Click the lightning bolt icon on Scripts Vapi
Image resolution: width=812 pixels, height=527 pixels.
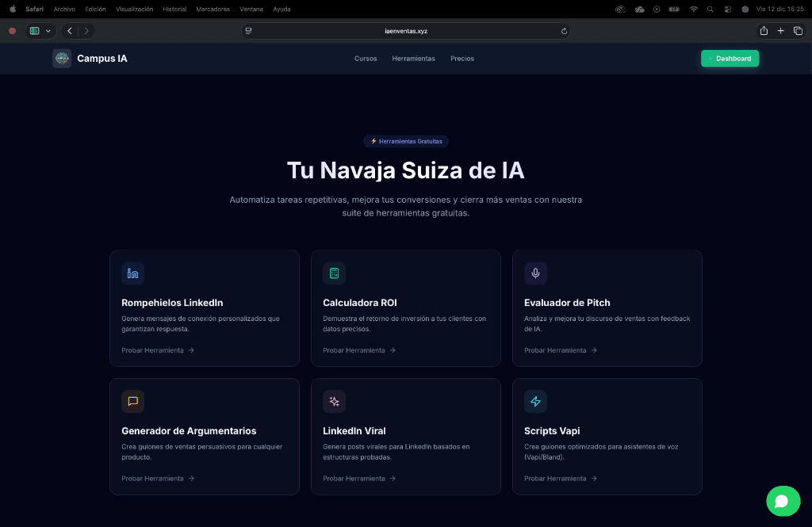[x=535, y=402]
